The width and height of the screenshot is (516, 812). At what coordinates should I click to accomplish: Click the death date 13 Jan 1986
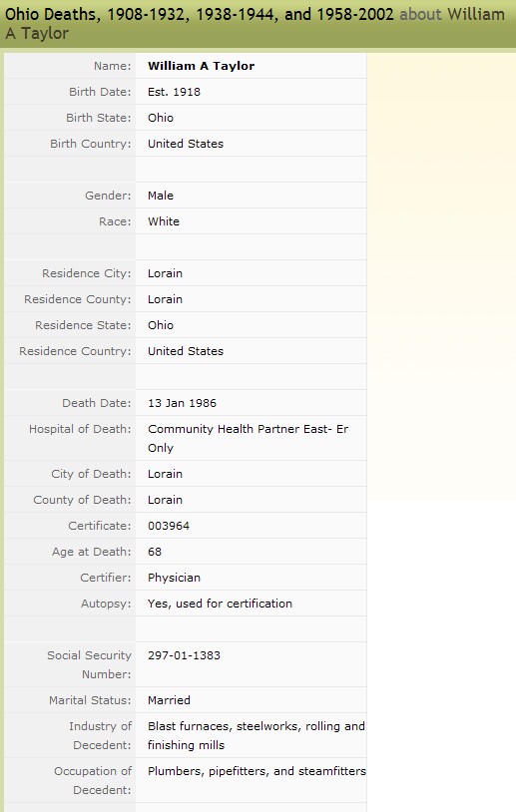click(182, 403)
